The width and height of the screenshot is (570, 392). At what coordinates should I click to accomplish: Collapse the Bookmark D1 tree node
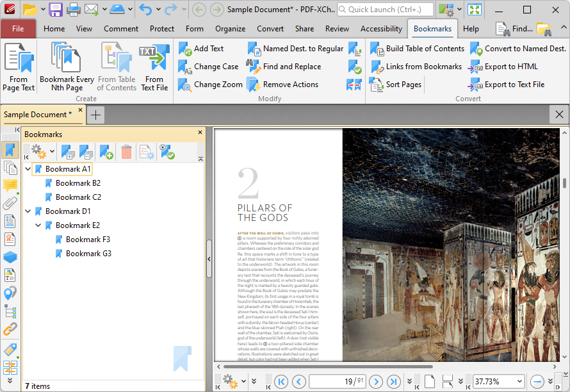(x=28, y=211)
